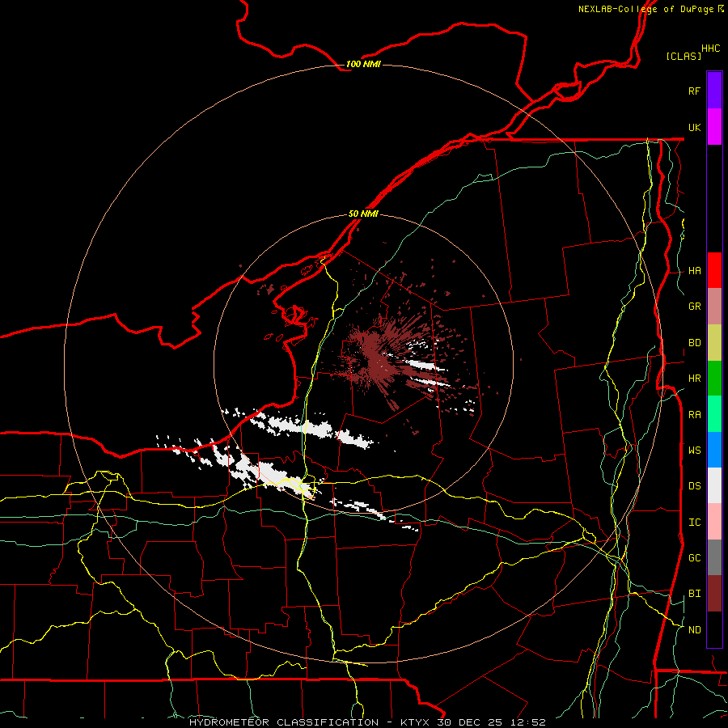
Task: Click the ND black legend swatch
Action: pyautogui.click(x=714, y=629)
